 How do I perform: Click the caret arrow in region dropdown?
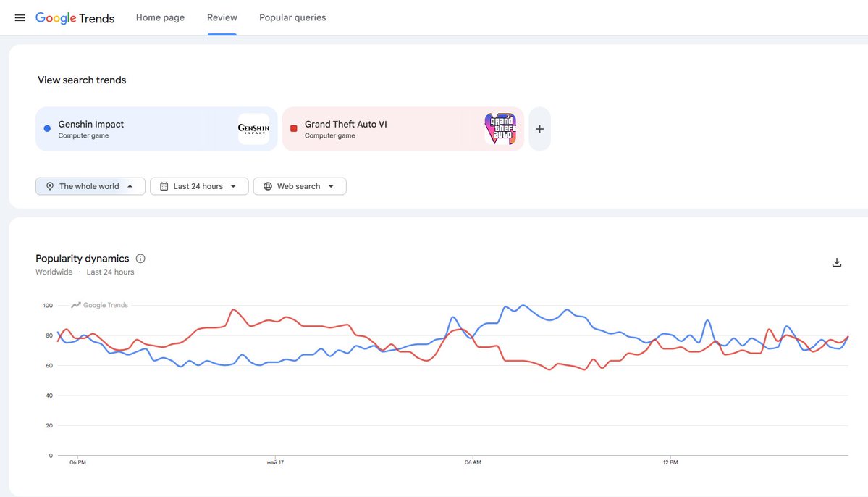(130, 186)
